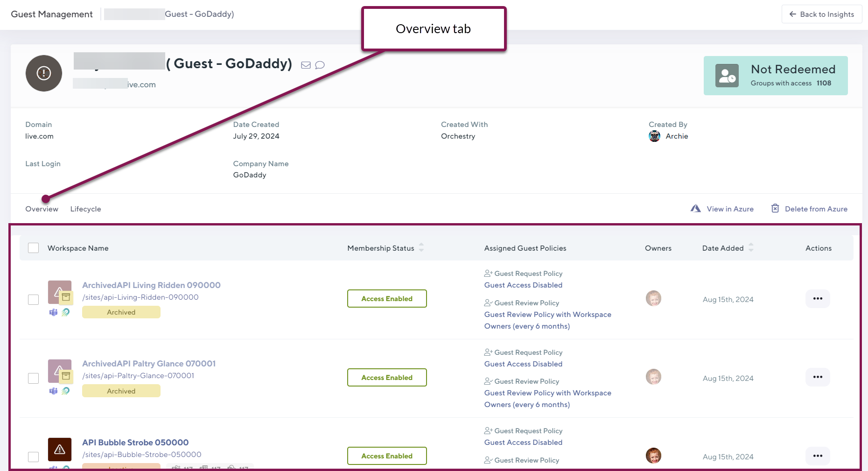Check the ArchivedAPI Living Ridden 090000 row checkbox

34,299
